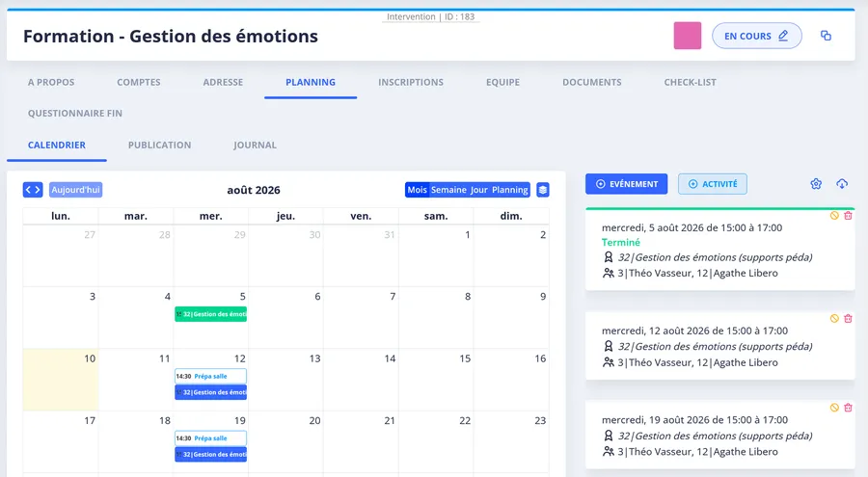Open the calendar settings gear icon
Viewport: 868px width, 477px height.
[816, 184]
